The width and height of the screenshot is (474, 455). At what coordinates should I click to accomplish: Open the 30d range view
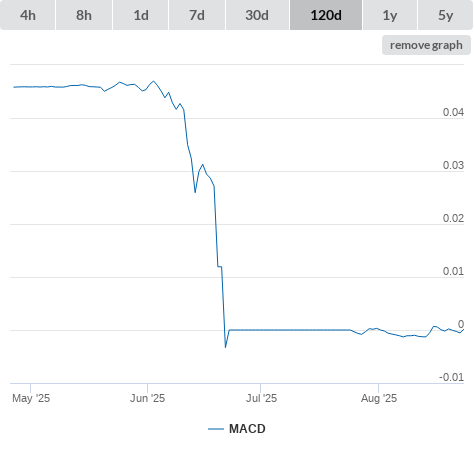tap(257, 15)
